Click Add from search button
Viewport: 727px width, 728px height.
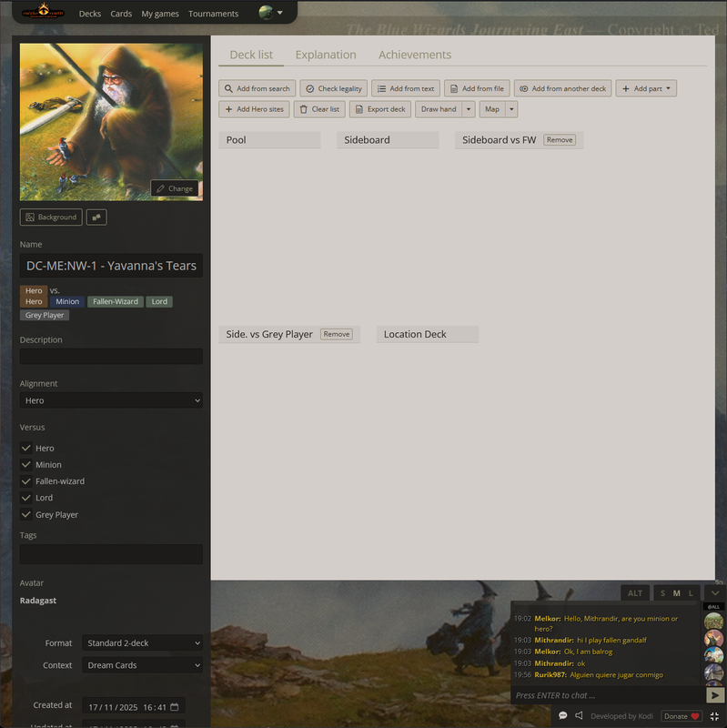click(x=257, y=88)
